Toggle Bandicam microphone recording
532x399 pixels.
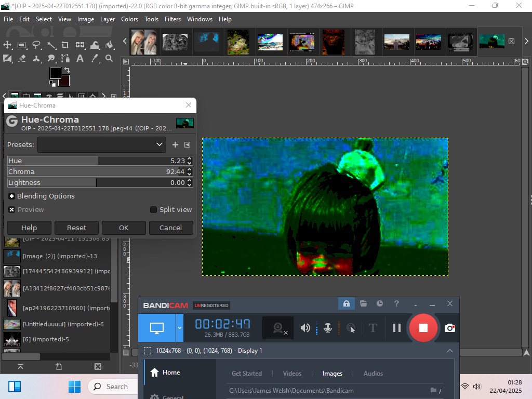tap(328, 328)
